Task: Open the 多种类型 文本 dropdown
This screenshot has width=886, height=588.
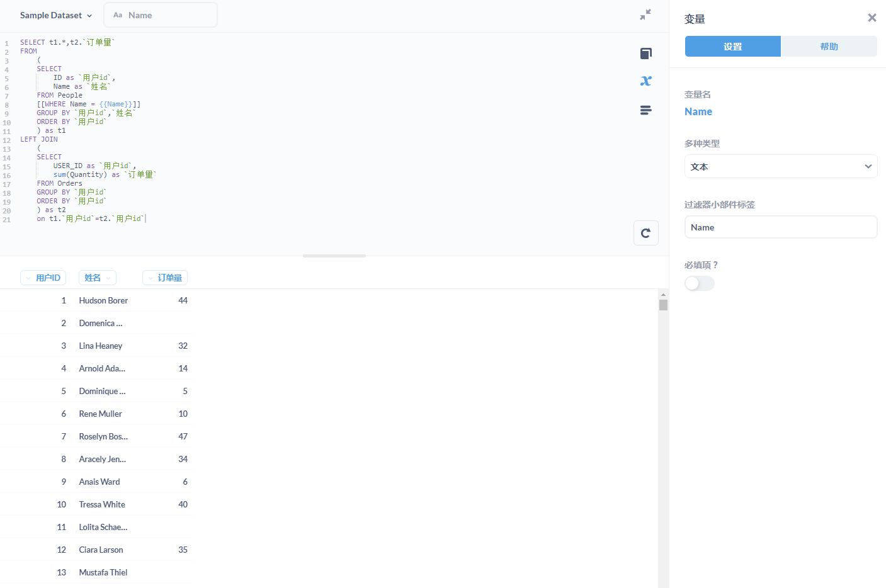Action: pyautogui.click(x=781, y=166)
